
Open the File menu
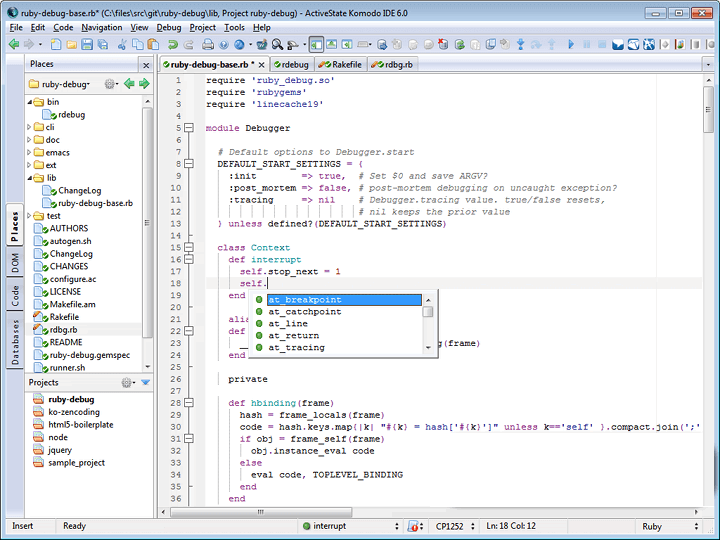pos(16,28)
